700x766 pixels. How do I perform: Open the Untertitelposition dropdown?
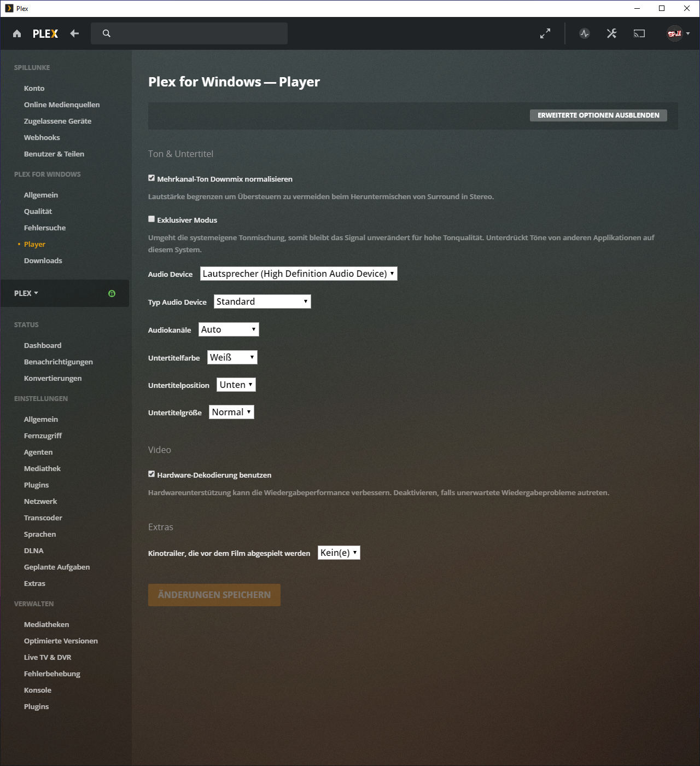click(236, 385)
